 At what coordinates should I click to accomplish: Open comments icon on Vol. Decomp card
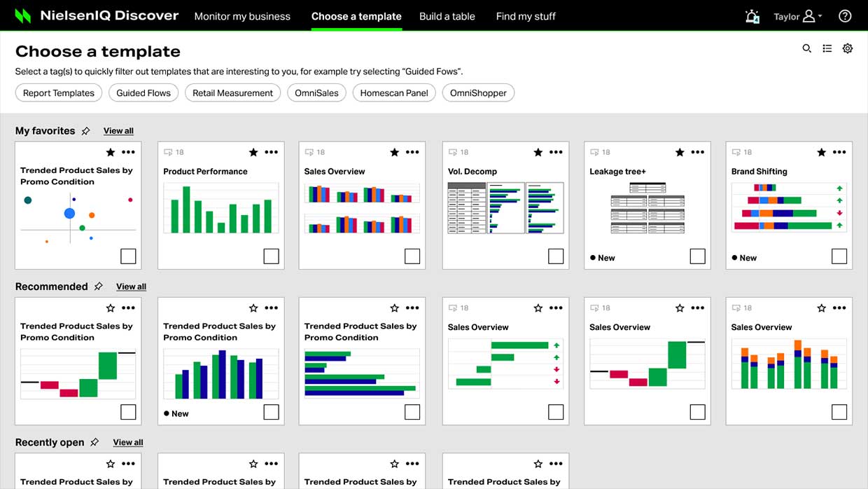[x=453, y=152]
